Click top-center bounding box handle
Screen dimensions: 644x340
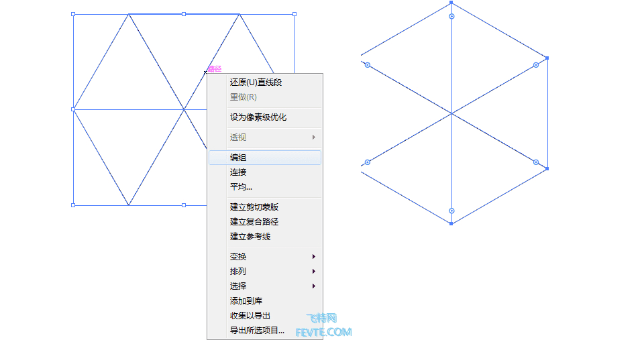pyautogui.click(x=184, y=14)
